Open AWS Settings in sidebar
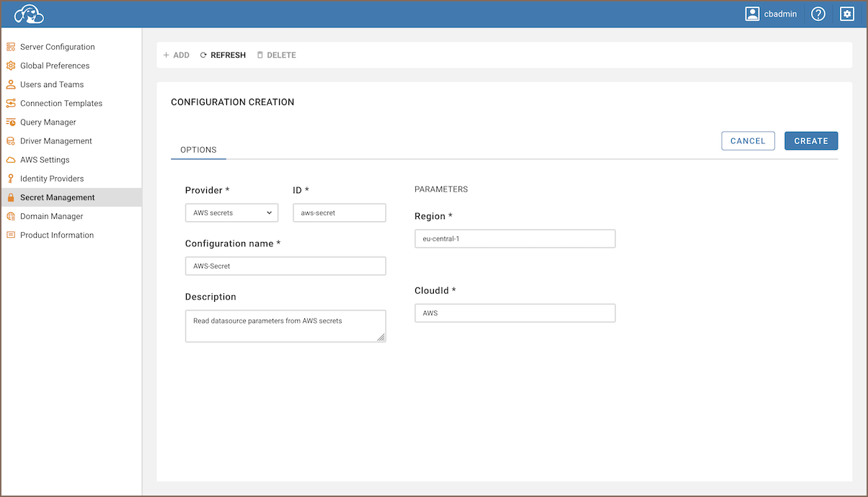This screenshot has width=868, height=497. point(45,160)
